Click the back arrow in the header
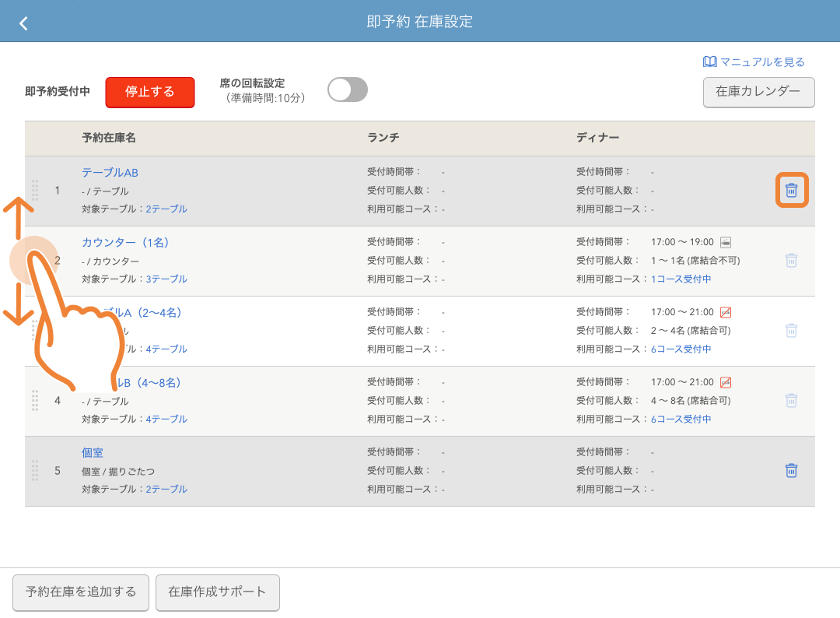This screenshot has width=840, height=618. click(x=23, y=23)
